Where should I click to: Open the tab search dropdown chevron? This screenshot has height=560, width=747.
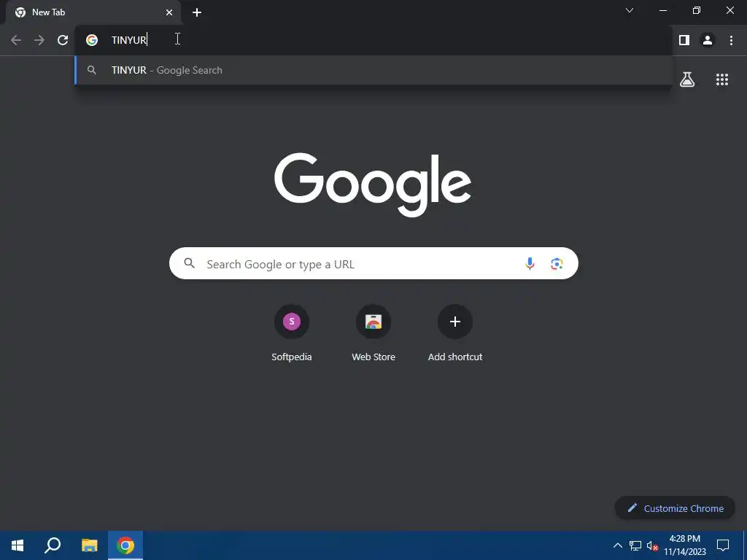click(x=630, y=10)
